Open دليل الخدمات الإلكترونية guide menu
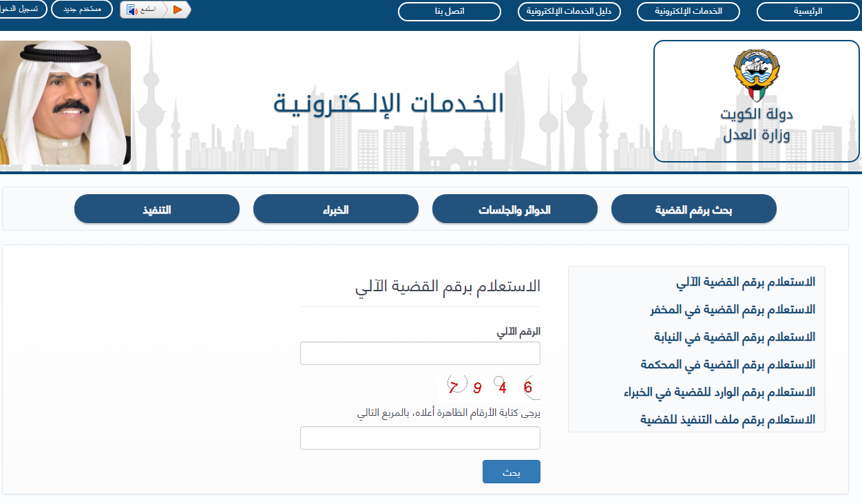Screen dimensions: 862x504 [x=569, y=12]
